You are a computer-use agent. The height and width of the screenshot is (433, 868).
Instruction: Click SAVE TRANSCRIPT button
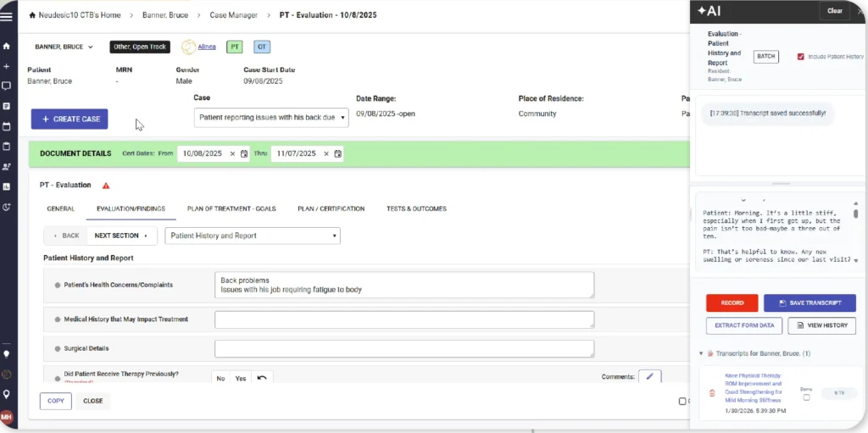(810, 303)
